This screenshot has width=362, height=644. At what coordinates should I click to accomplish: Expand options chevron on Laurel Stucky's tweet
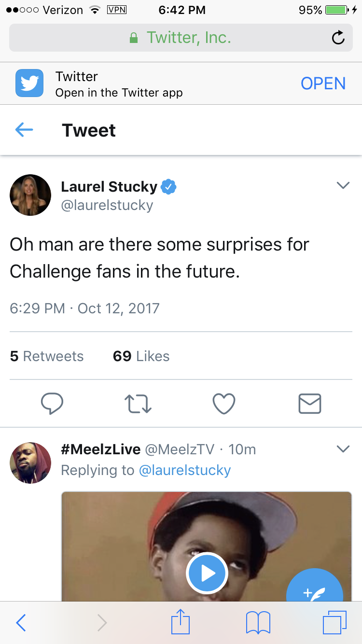click(x=343, y=185)
